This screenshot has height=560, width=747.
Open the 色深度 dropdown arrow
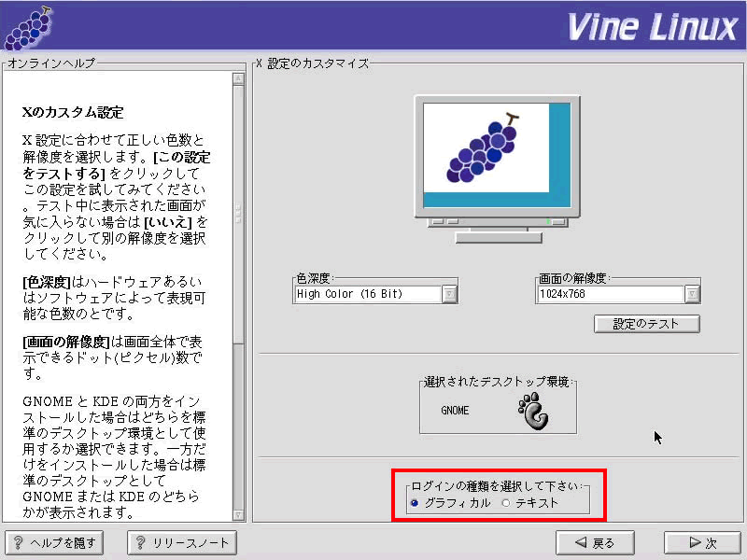coord(449,294)
